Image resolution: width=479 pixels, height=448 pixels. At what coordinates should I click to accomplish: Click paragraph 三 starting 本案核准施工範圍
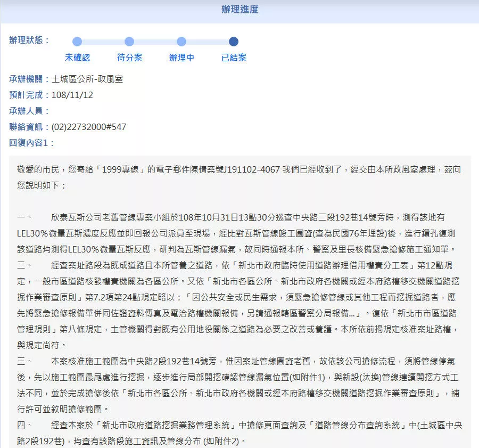(236, 361)
